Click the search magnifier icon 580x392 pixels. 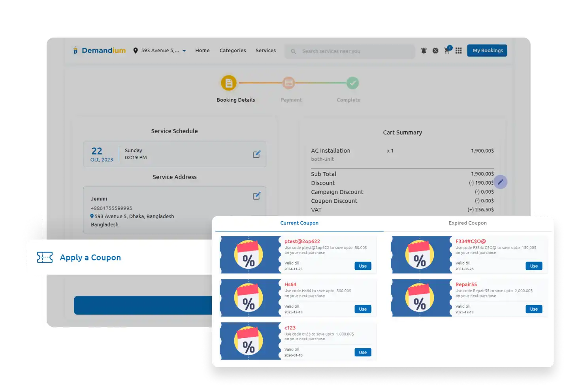click(x=294, y=51)
